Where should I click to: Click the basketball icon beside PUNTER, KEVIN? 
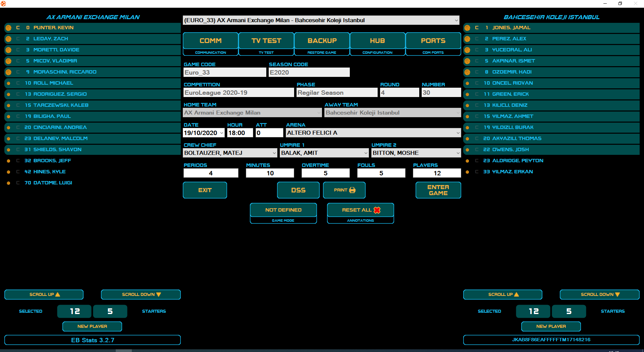tap(8, 28)
